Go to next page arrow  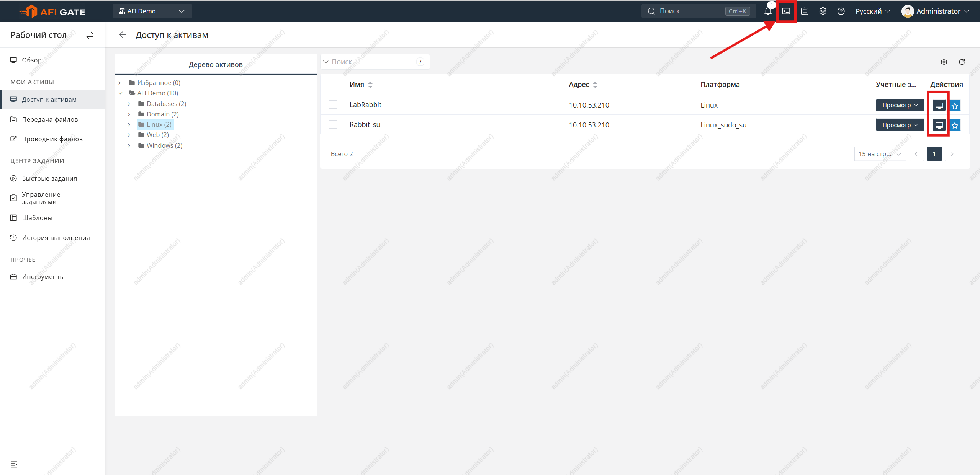[x=952, y=154]
